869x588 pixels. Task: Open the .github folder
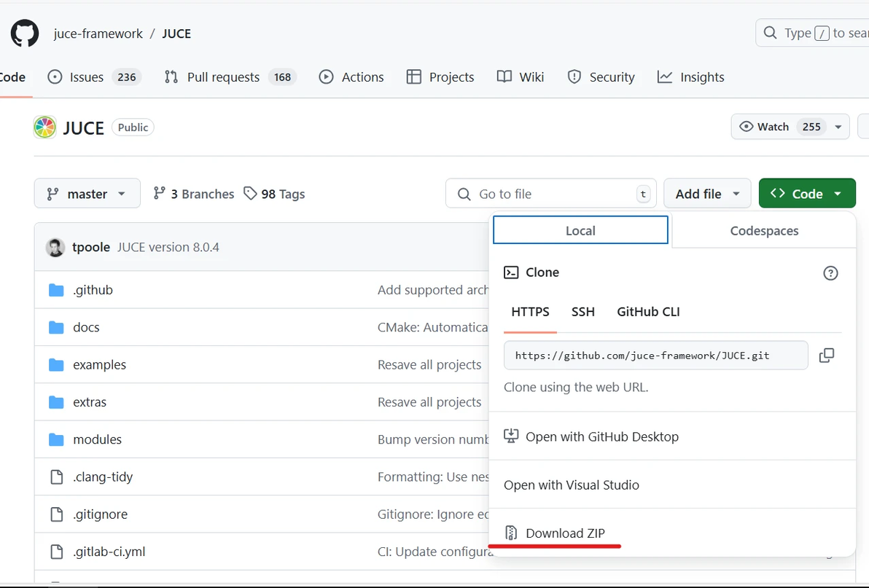pyautogui.click(x=93, y=290)
